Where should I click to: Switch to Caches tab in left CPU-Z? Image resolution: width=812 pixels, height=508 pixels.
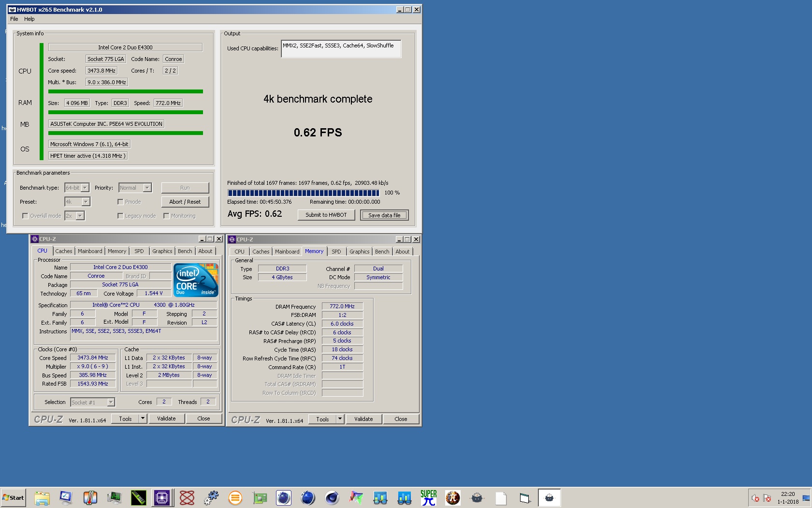pyautogui.click(x=63, y=251)
